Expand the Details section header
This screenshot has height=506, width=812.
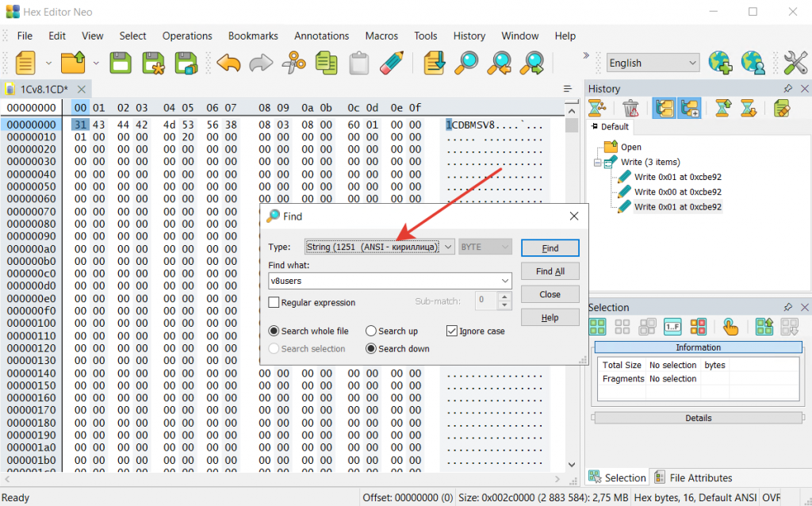tap(698, 418)
